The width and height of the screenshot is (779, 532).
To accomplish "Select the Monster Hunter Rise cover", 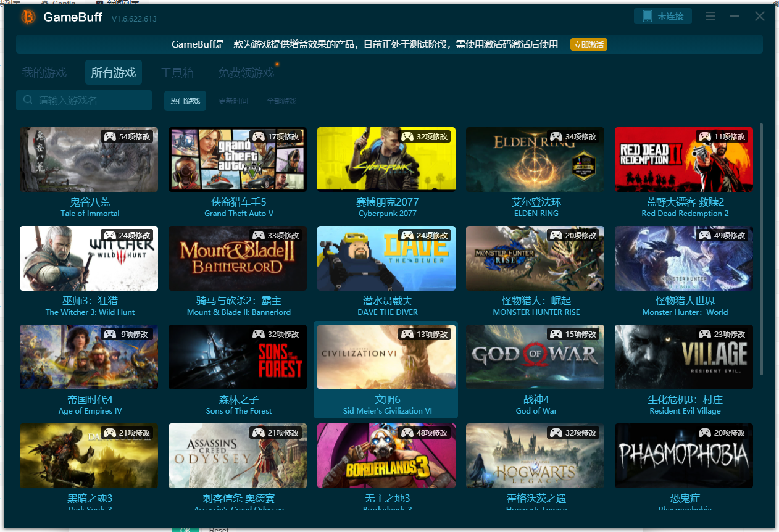I will [535, 259].
